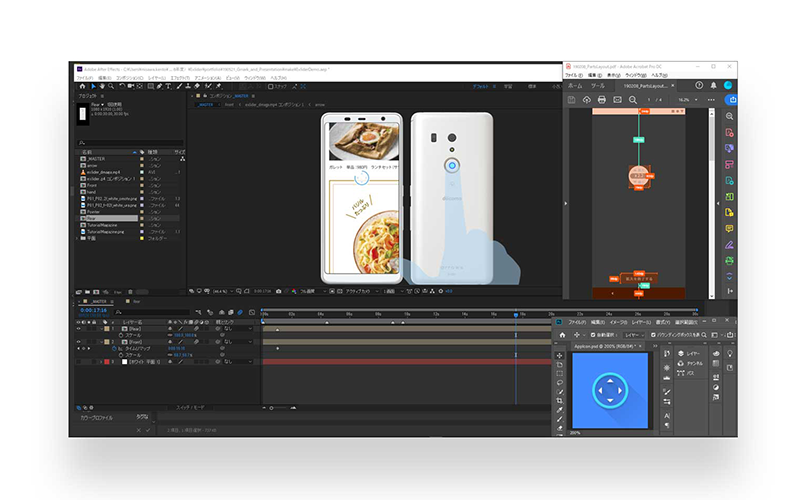The height and width of the screenshot is (500, 800).
Task: Click Acrobat more options ellipsis button
Action: pos(711,100)
